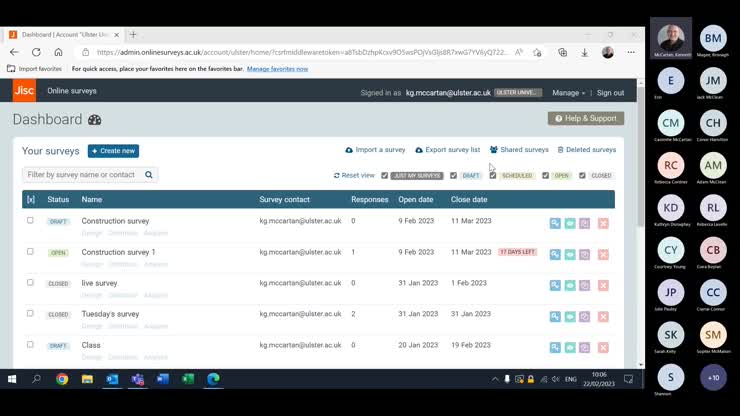
Task: Expand the Manage dropdown menu
Action: (x=568, y=93)
